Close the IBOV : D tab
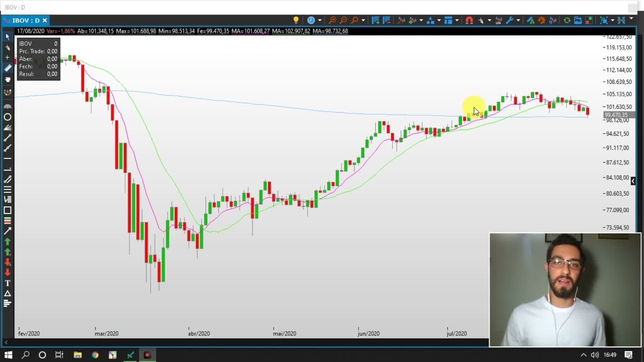Image resolution: width=644 pixels, height=362 pixels. click(x=45, y=20)
